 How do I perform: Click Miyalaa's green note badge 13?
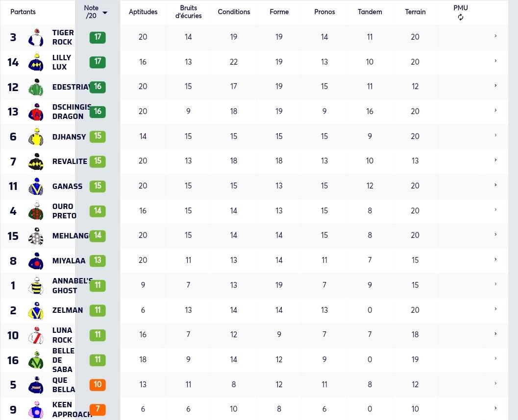point(98,260)
